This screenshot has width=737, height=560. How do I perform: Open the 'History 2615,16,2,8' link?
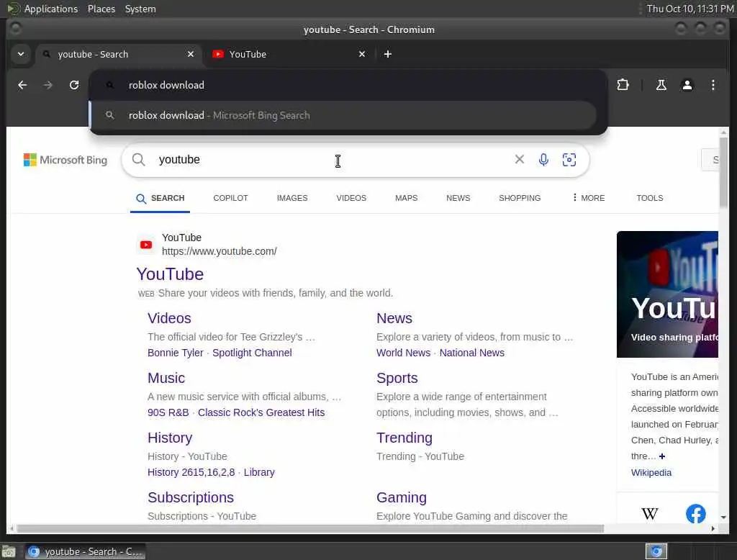191,472
